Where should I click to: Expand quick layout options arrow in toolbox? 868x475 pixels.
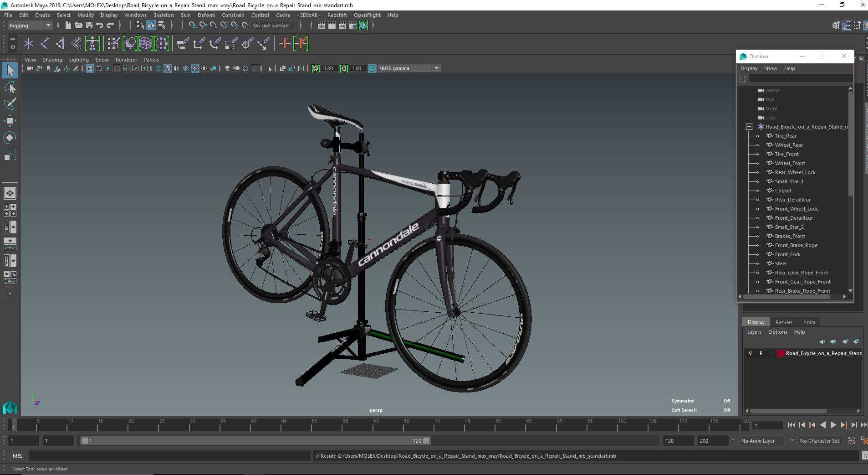10,294
